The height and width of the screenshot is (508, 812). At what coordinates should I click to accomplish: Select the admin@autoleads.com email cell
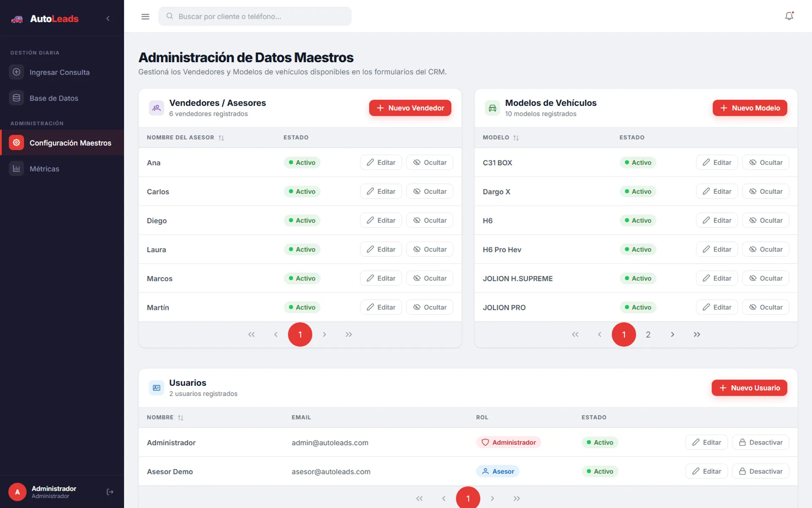click(330, 443)
